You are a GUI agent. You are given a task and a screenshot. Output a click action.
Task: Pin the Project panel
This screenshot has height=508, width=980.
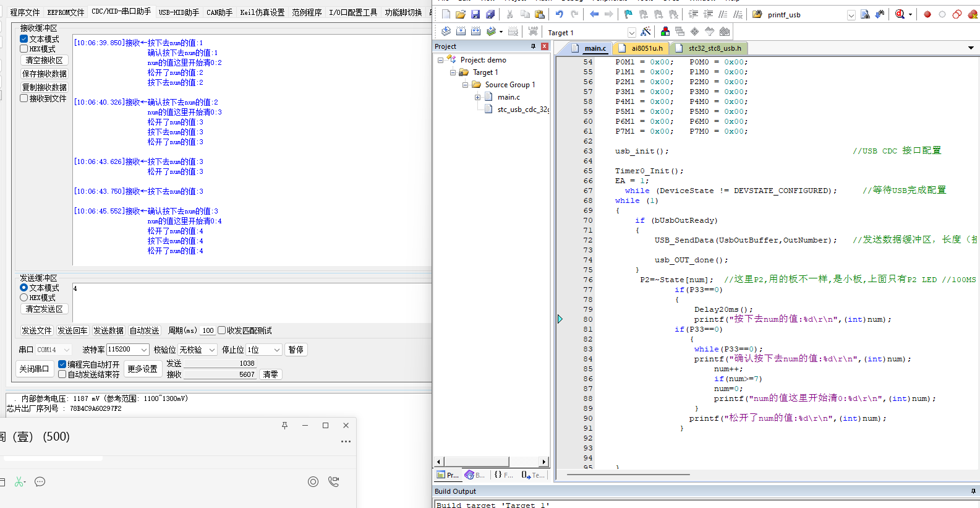[x=533, y=46]
